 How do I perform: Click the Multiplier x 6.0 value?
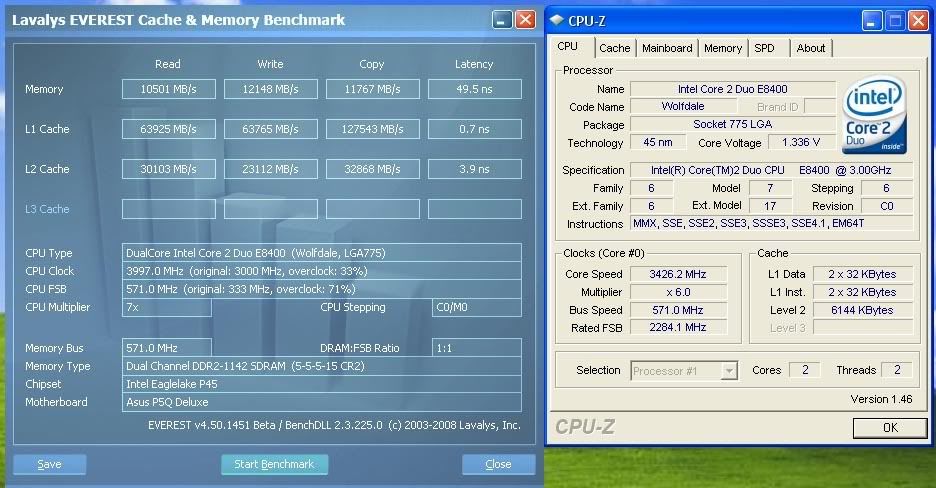point(678,292)
